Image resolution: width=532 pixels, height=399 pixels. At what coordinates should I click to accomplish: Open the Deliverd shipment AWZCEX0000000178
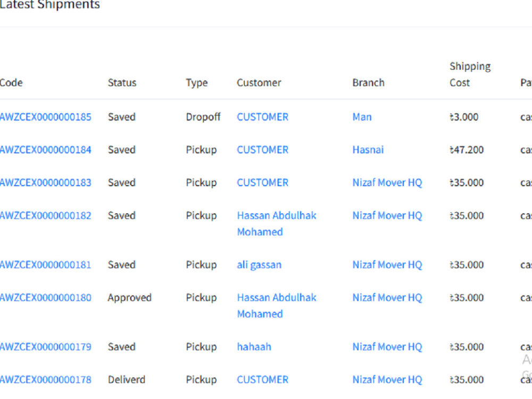[45, 380]
